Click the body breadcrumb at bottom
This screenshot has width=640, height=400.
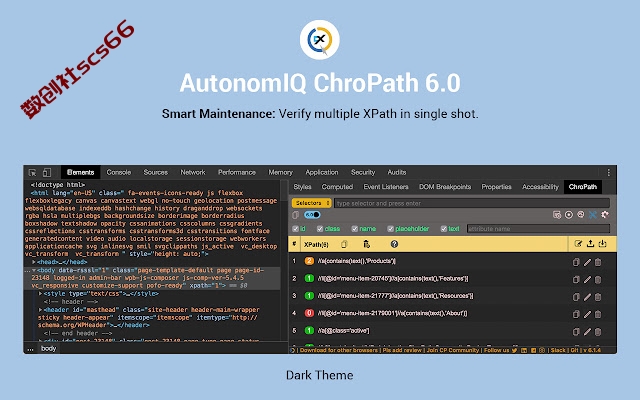48,349
